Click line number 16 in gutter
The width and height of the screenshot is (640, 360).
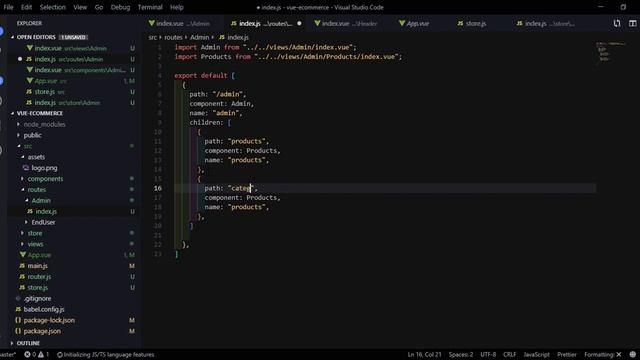(158, 188)
